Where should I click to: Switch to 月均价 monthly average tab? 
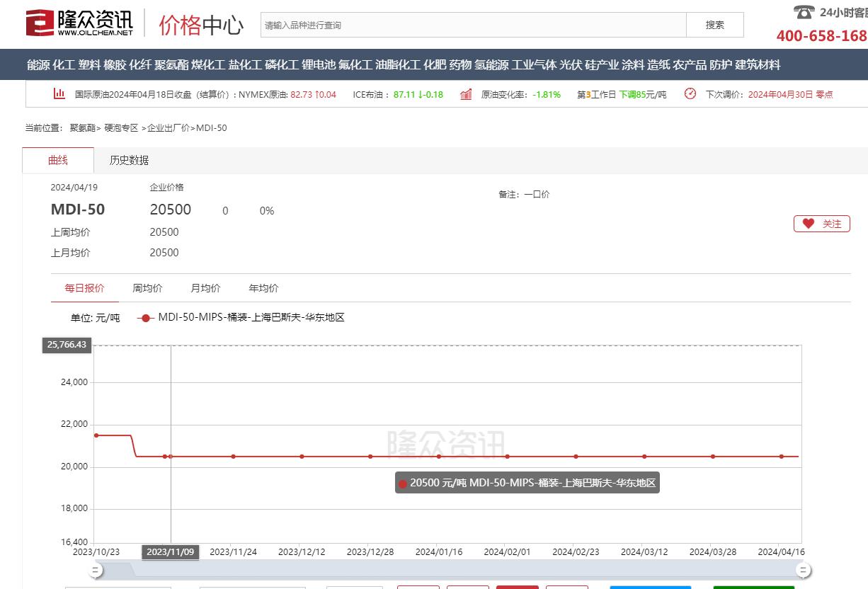pyautogui.click(x=205, y=288)
